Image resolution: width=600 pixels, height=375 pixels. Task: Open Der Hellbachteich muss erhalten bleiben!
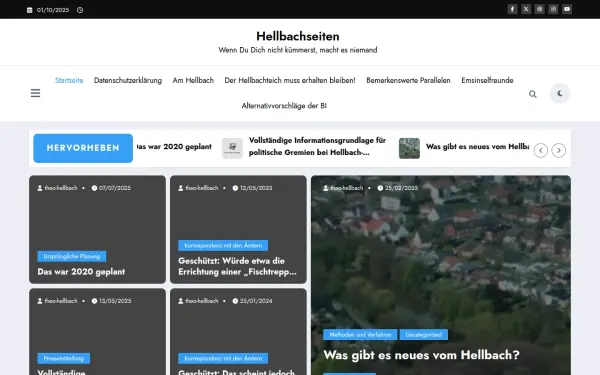tap(290, 80)
